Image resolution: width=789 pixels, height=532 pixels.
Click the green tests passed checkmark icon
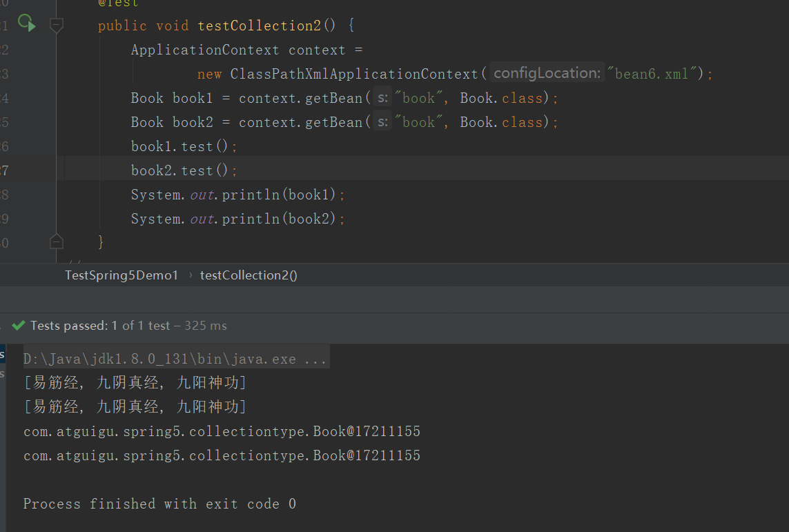coord(19,325)
